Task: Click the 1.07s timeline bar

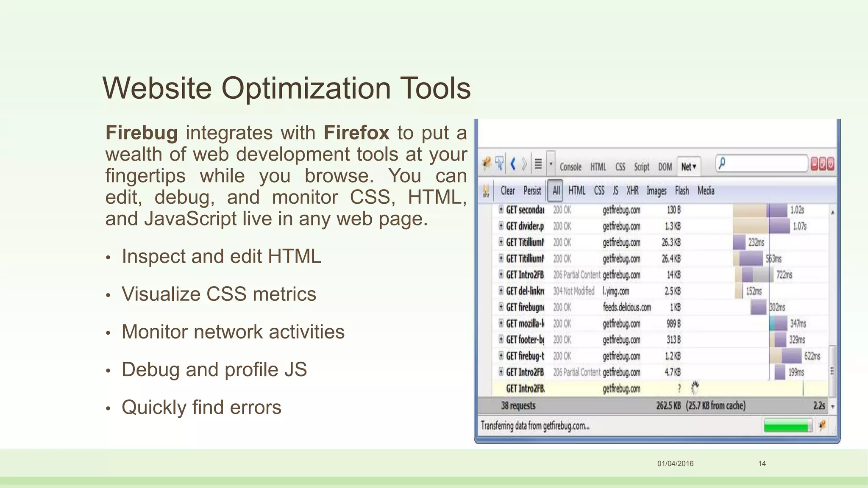Action: pyautogui.click(x=761, y=226)
